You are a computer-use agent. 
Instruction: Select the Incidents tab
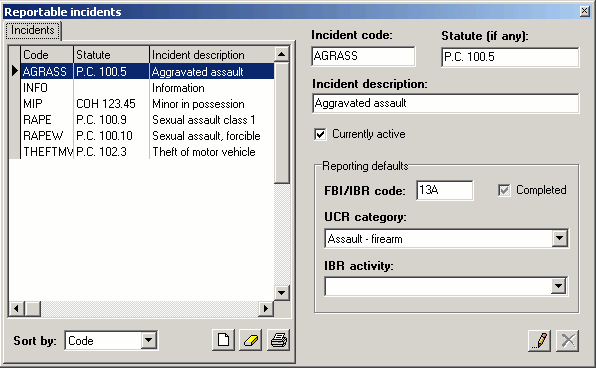(x=33, y=30)
